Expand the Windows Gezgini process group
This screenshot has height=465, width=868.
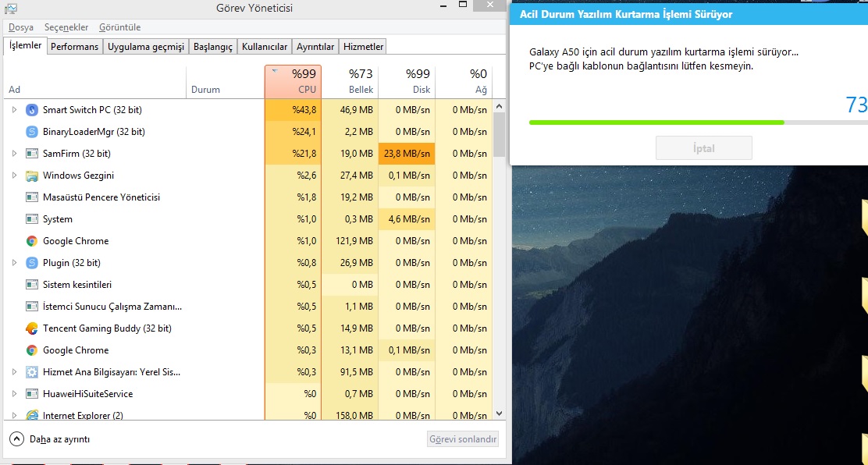point(14,176)
